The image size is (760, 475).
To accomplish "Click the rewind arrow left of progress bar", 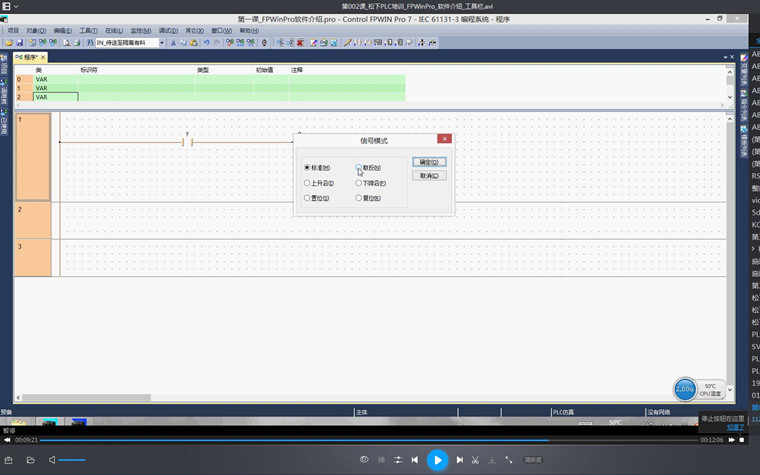I will pyautogui.click(x=7, y=440).
